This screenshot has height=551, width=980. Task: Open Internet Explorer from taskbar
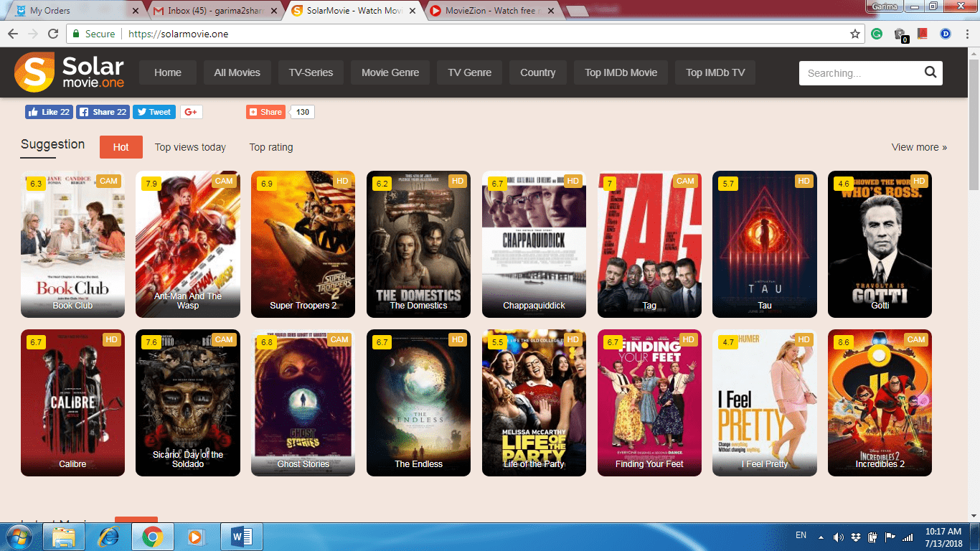pyautogui.click(x=108, y=537)
